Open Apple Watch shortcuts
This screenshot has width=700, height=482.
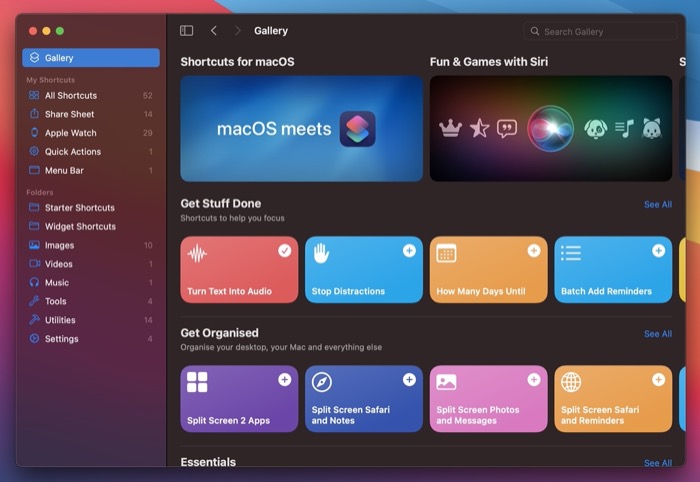coord(91,133)
